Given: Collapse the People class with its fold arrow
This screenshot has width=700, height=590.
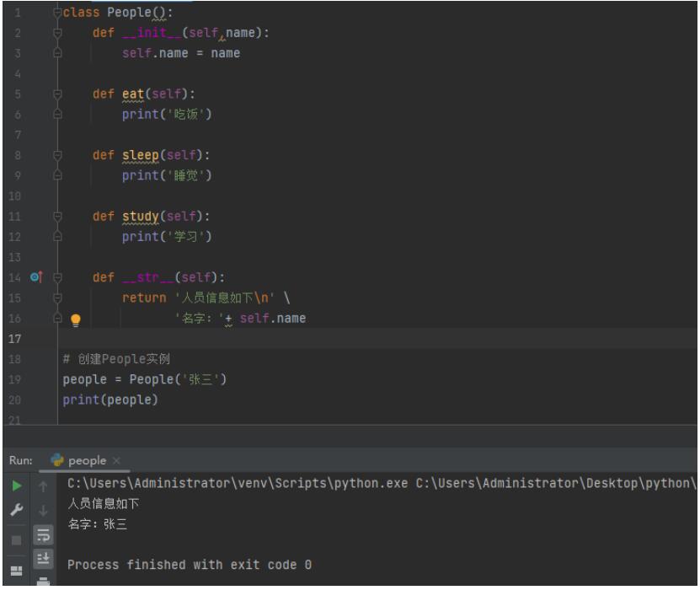Looking at the screenshot, I should click(x=56, y=10).
